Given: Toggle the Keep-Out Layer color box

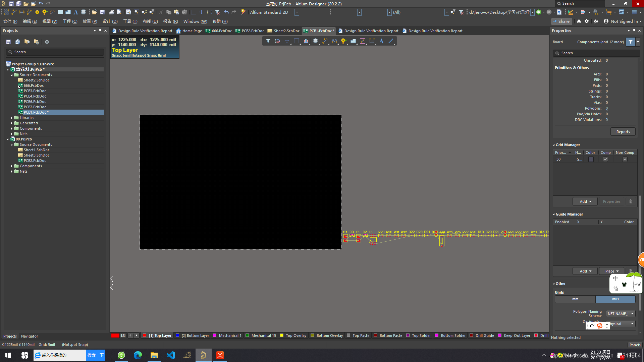Looking at the screenshot, I should tap(500, 335).
